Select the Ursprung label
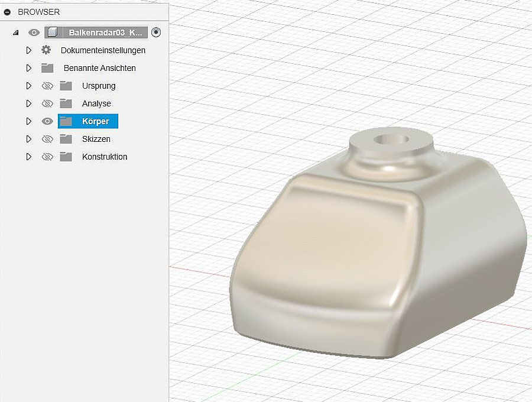 coord(98,86)
